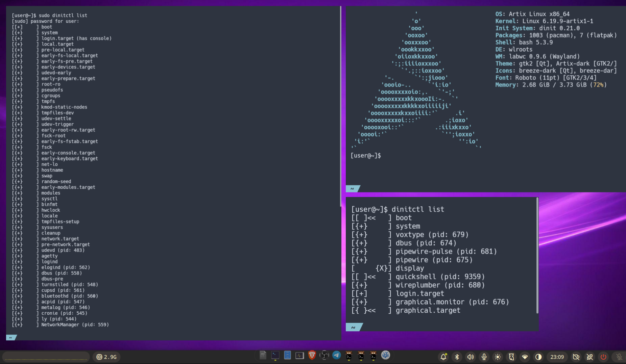Select the workspace tab on the fastfetch terminal
Screen dimensions: 626x364
353,189
